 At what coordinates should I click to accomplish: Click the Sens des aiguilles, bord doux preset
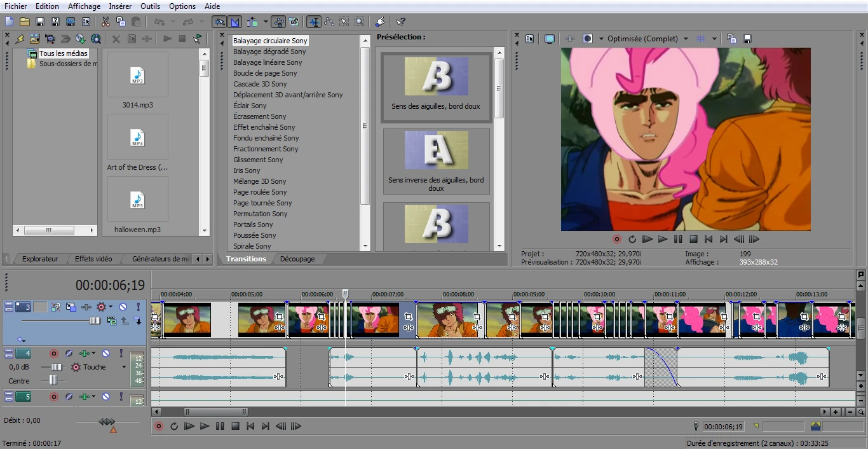pos(436,88)
